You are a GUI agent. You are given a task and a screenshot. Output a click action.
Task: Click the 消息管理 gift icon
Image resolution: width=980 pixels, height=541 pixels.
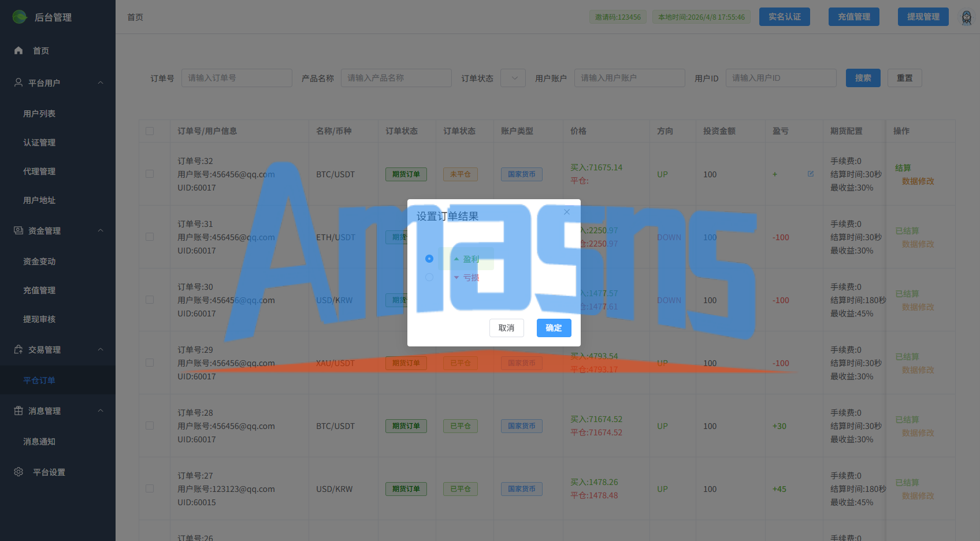[x=18, y=411]
